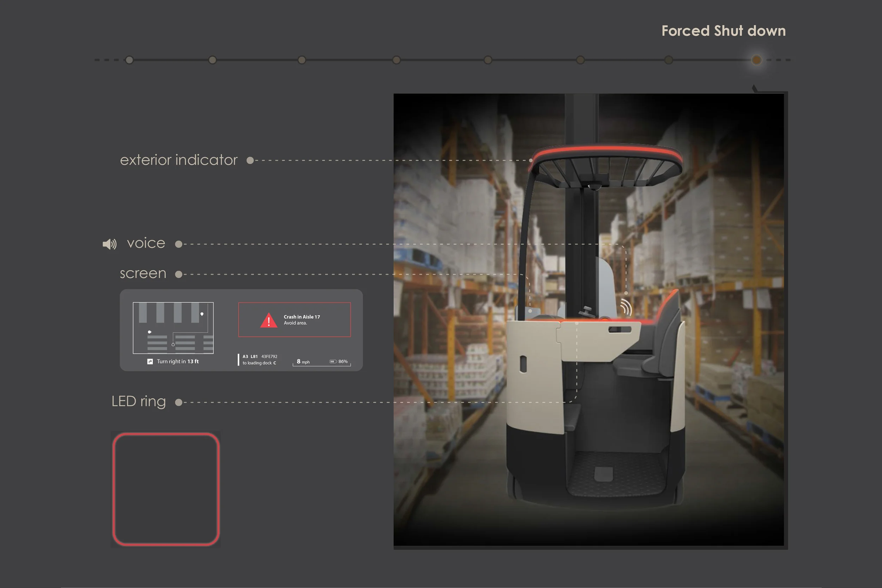Open the warehouse map thumbnail
This screenshot has height=588, width=882.
click(173, 328)
